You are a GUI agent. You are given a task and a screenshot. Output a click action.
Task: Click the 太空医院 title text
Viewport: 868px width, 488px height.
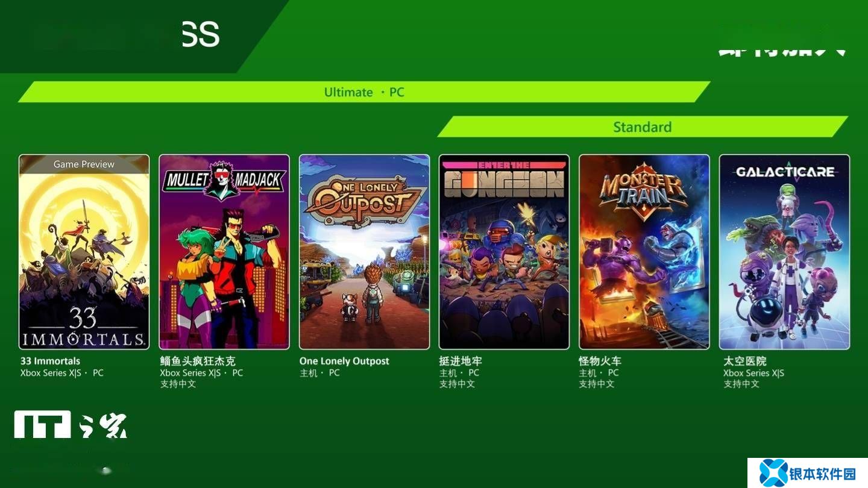click(745, 361)
